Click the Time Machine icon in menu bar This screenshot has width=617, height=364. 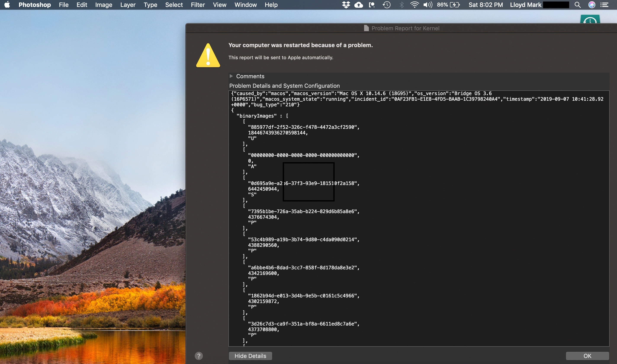pos(387,5)
